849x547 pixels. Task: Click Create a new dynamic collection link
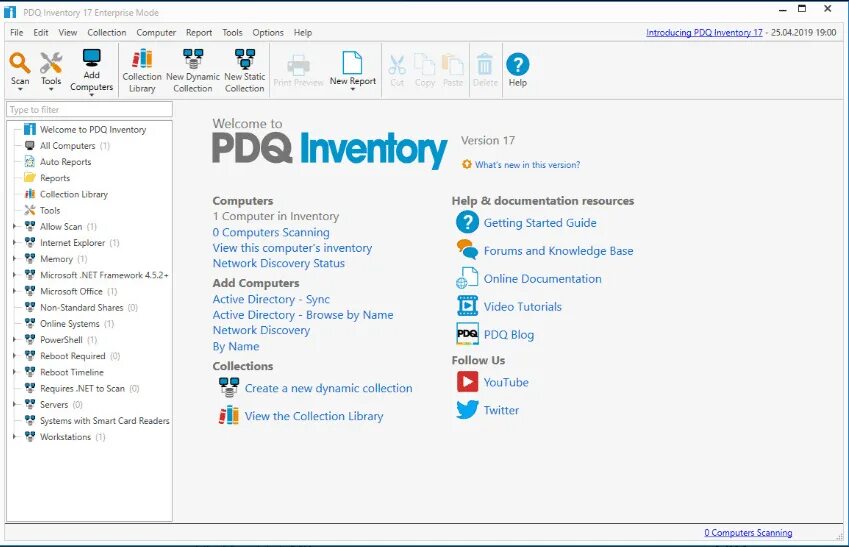[329, 388]
